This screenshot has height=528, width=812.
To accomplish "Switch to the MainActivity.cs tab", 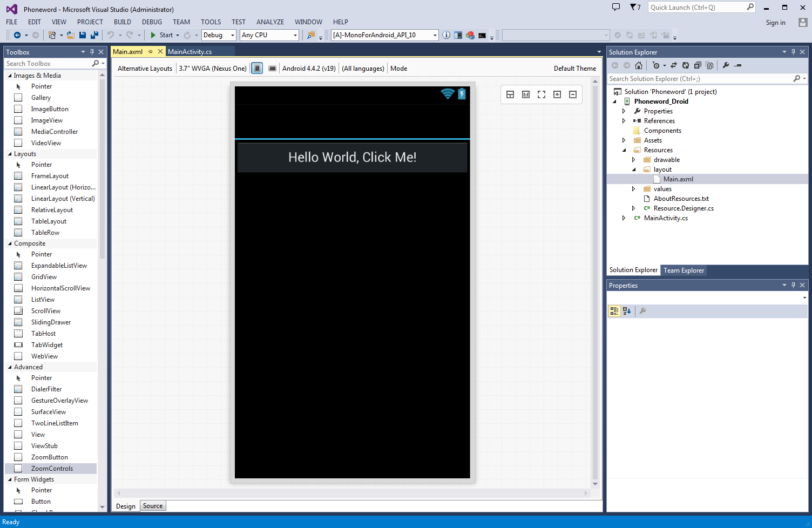I will pyautogui.click(x=190, y=52).
